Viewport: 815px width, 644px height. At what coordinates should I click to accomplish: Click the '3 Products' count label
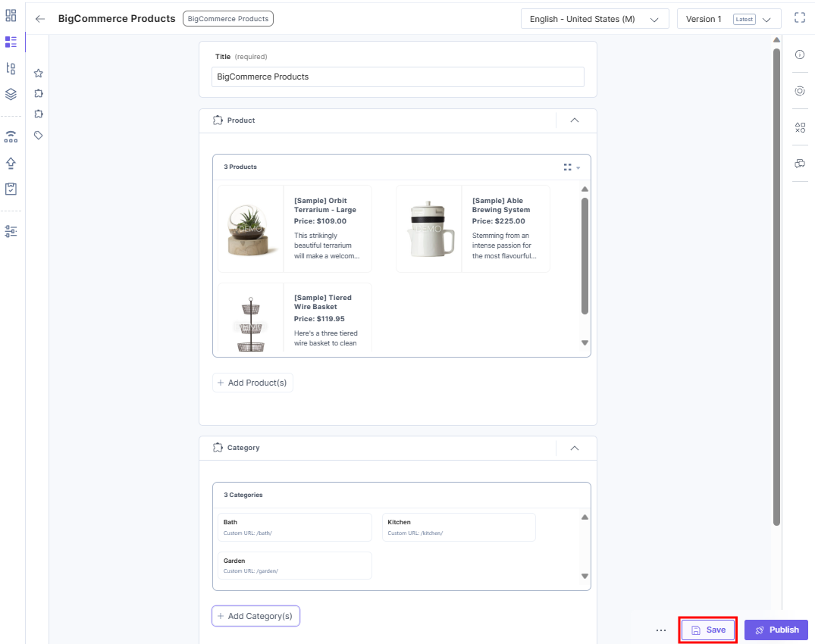pyautogui.click(x=240, y=167)
